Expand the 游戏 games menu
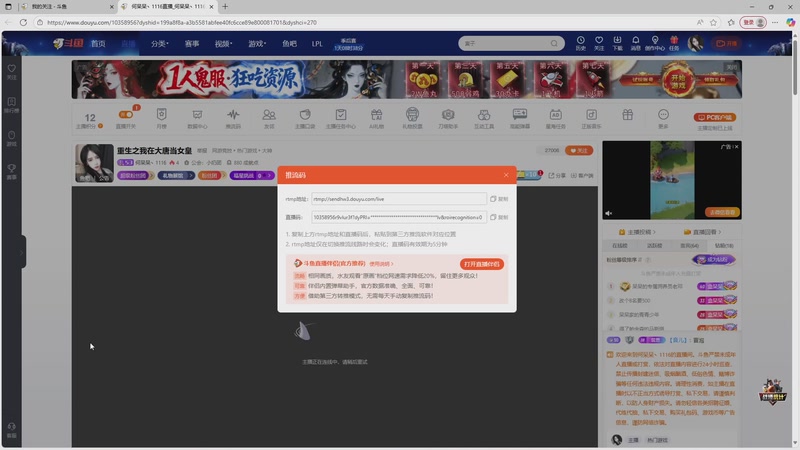The height and width of the screenshot is (450, 800). (257, 44)
